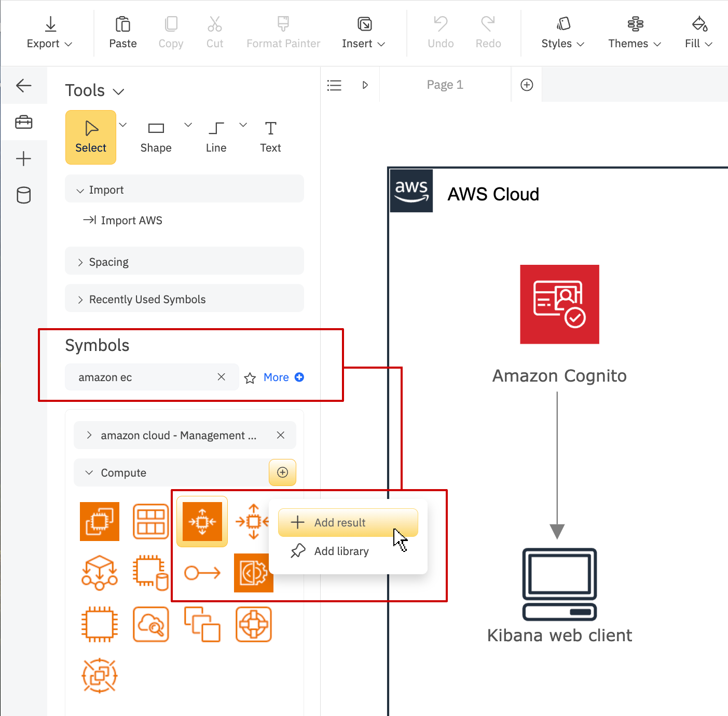Pick the Shape tool
This screenshot has width=728, height=716.
156,137
